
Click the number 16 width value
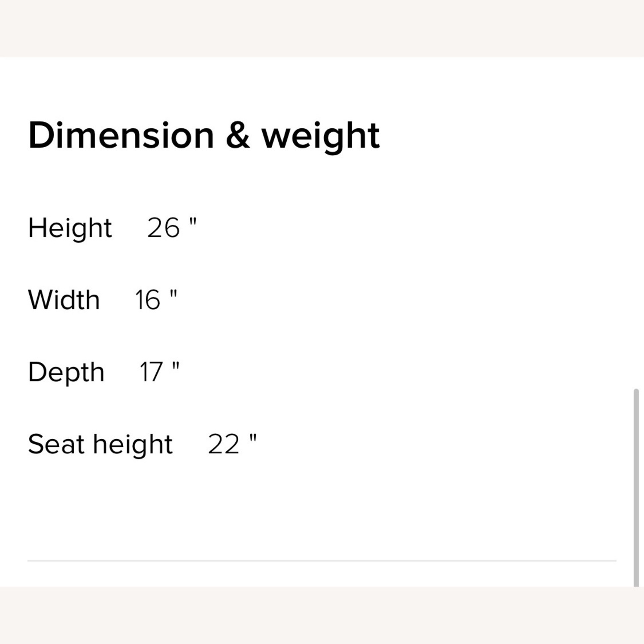click(148, 300)
